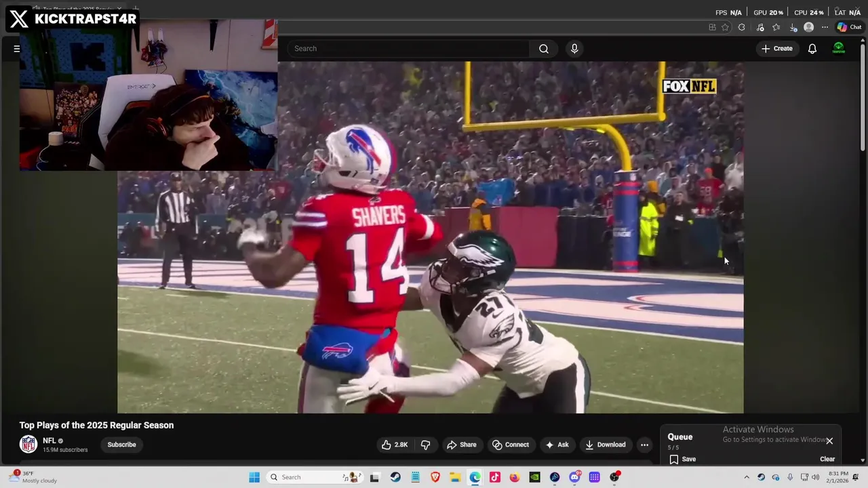This screenshot has height=488, width=868.
Task: Start voice search with the microphone icon
Action: [x=574, y=49]
